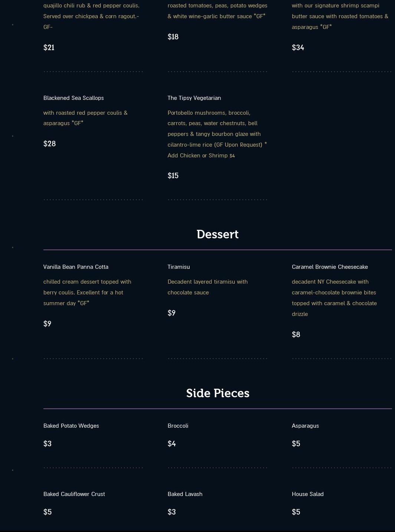Image resolution: width=395 pixels, height=532 pixels.
Task: Click the $4 Broccoli price
Action: [x=171, y=444]
